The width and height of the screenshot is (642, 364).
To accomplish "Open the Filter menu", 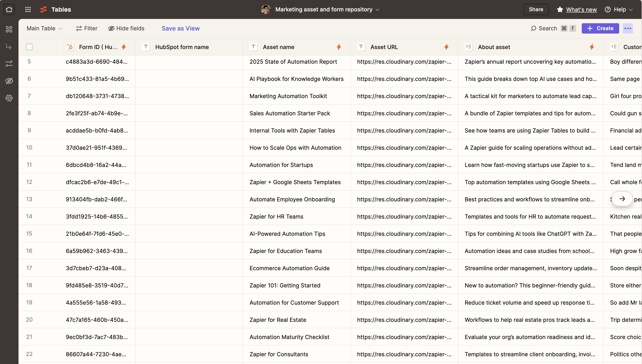I will [x=86, y=28].
